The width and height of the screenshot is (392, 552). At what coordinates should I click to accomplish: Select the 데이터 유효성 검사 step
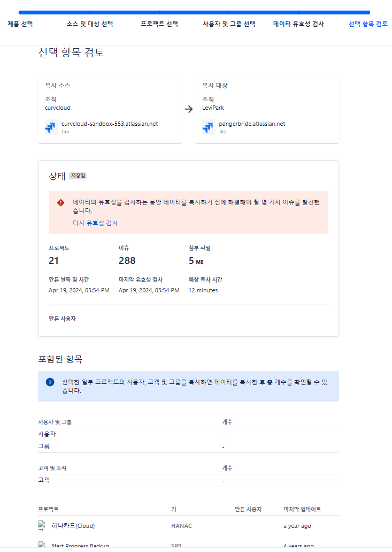coord(298,24)
